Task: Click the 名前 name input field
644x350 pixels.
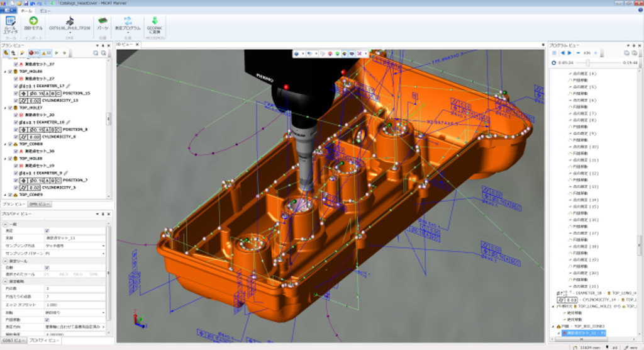Action: pyautogui.click(x=75, y=238)
